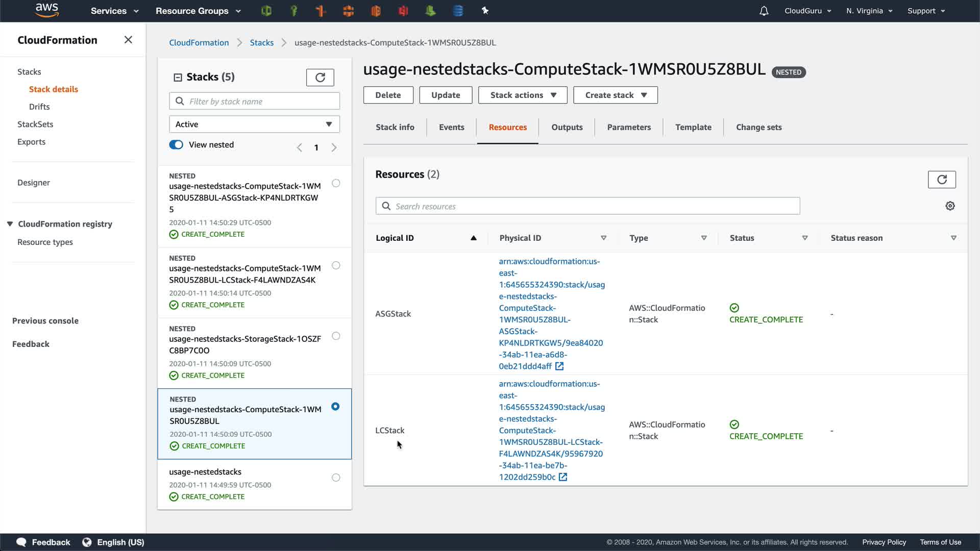Click the Search resources field

587,207
